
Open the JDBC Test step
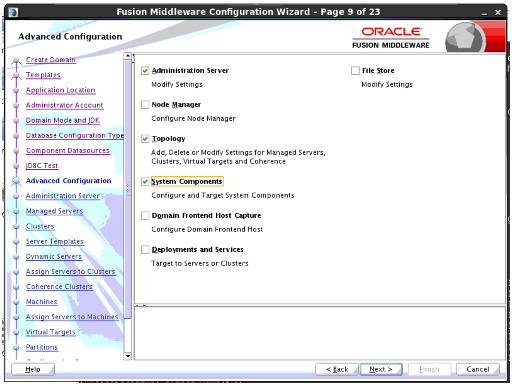point(42,166)
